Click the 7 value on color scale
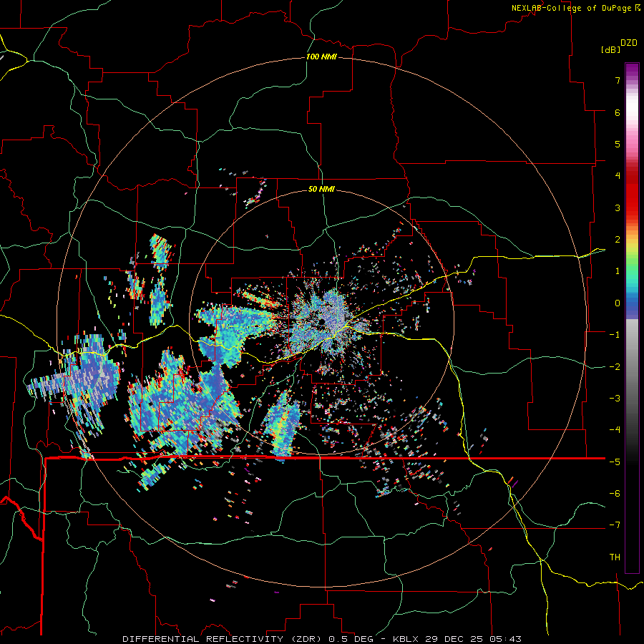This screenshot has width=644, height=644. [618, 80]
